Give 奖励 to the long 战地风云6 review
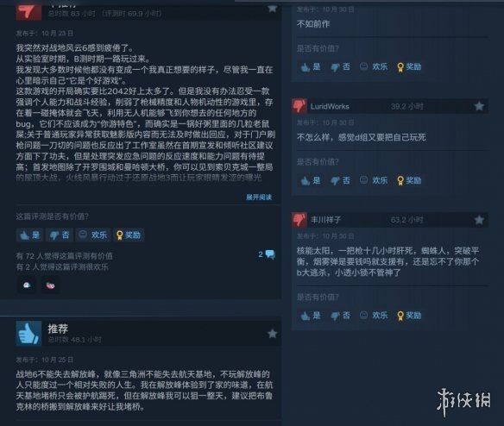Viewport: 504px width, 426px height. pyautogui.click(x=129, y=235)
